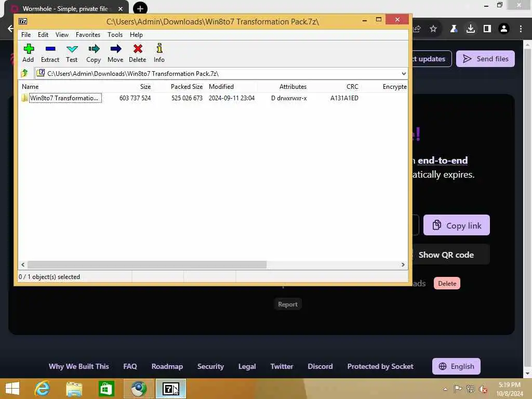Open the browser downloads icon
532x399 pixels.
pyautogui.click(x=471, y=29)
